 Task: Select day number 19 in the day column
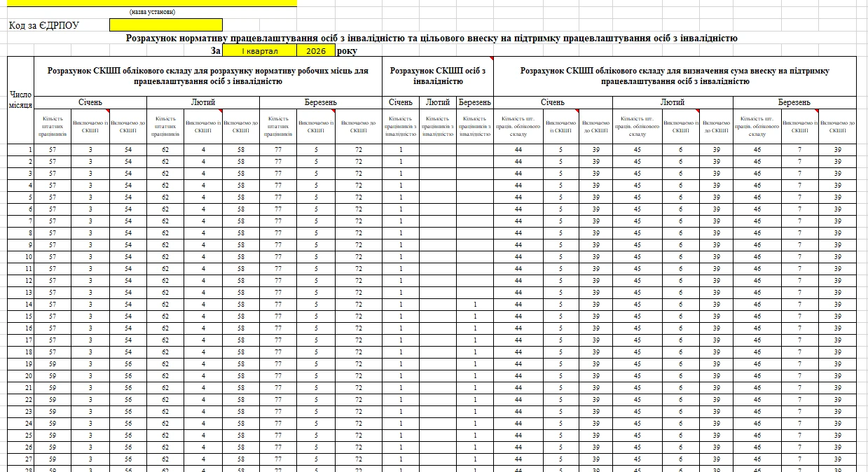coord(20,364)
